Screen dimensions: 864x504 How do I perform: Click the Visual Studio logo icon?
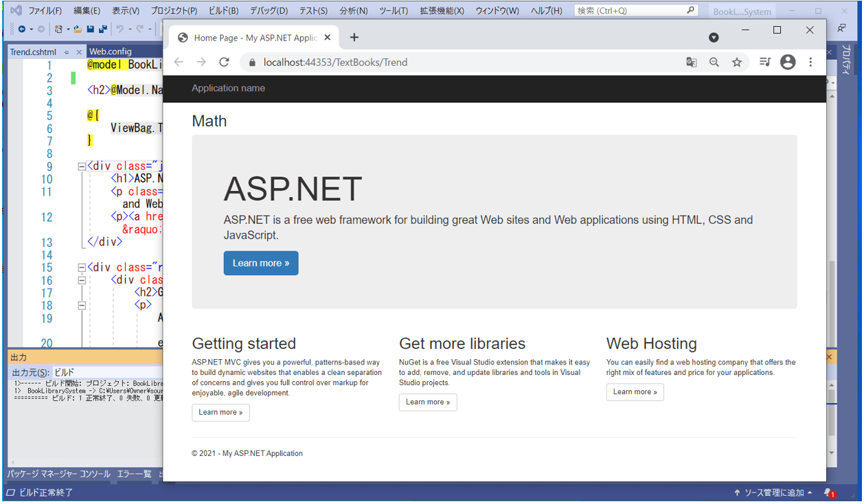coord(15,11)
